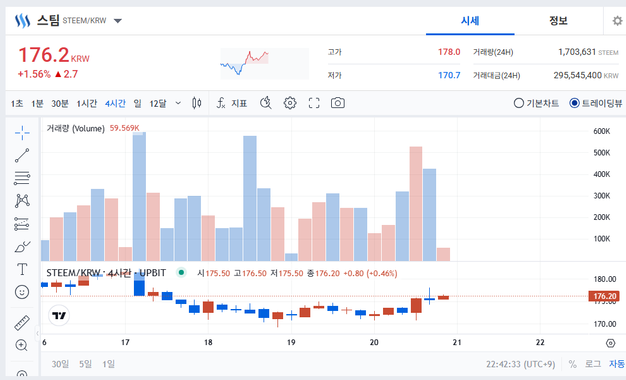Switch to the 시세 tab

tap(470, 21)
